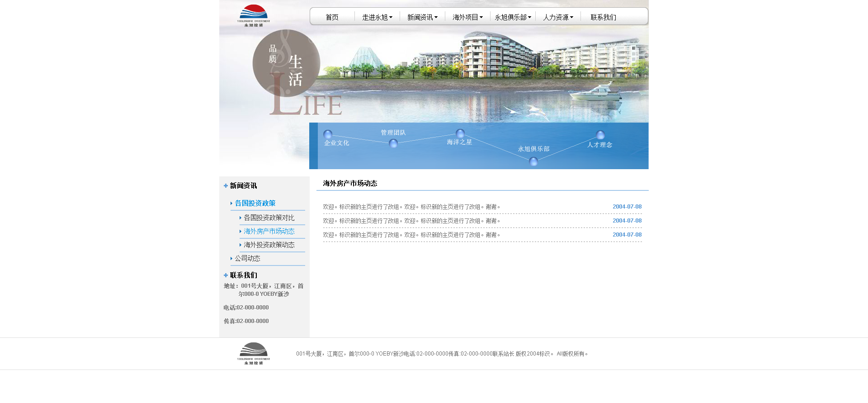Open the first news entry in the list
Viewport: 868px width, 403px height.
(x=411, y=207)
